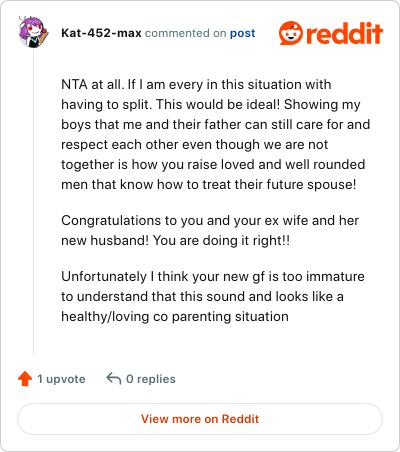Image resolution: width=400 pixels, height=452 pixels.
Task: Follow the blue "post" link
Action: 243,33
